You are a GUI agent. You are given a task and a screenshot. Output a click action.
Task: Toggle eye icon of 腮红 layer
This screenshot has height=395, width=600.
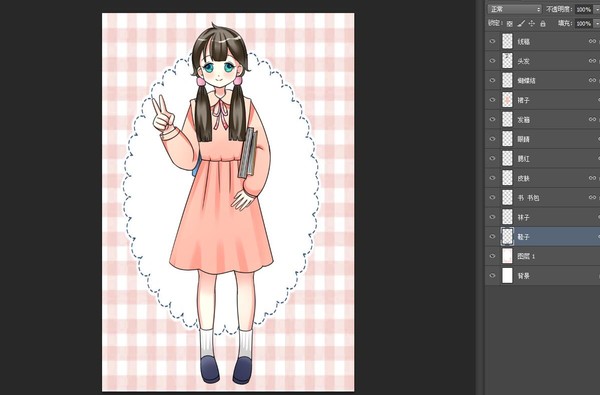click(492, 158)
